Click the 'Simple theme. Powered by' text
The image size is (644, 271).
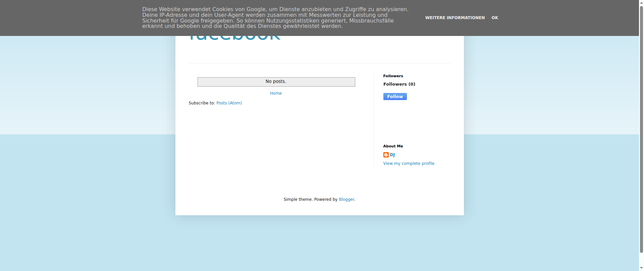[310, 199]
